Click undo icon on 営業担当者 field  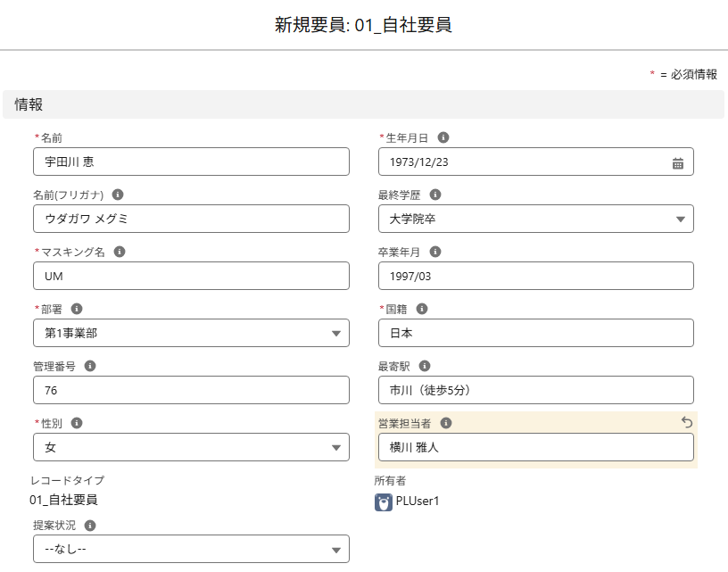pyautogui.click(x=686, y=422)
